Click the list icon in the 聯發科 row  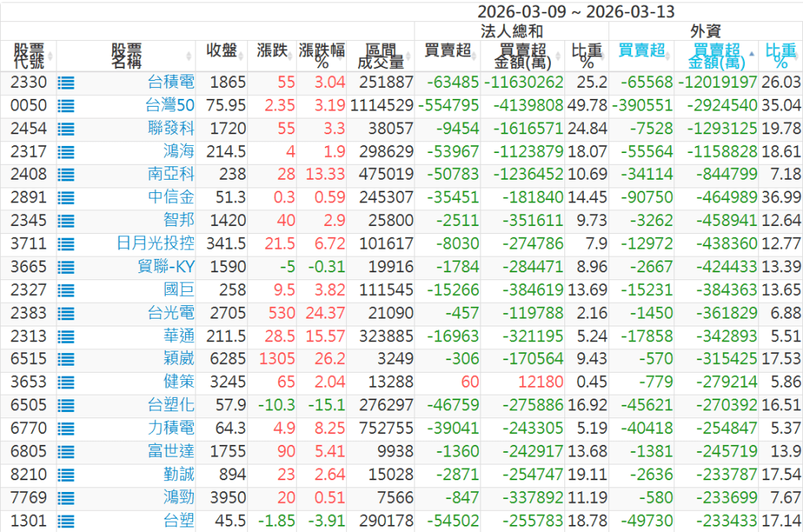pos(66,129)
